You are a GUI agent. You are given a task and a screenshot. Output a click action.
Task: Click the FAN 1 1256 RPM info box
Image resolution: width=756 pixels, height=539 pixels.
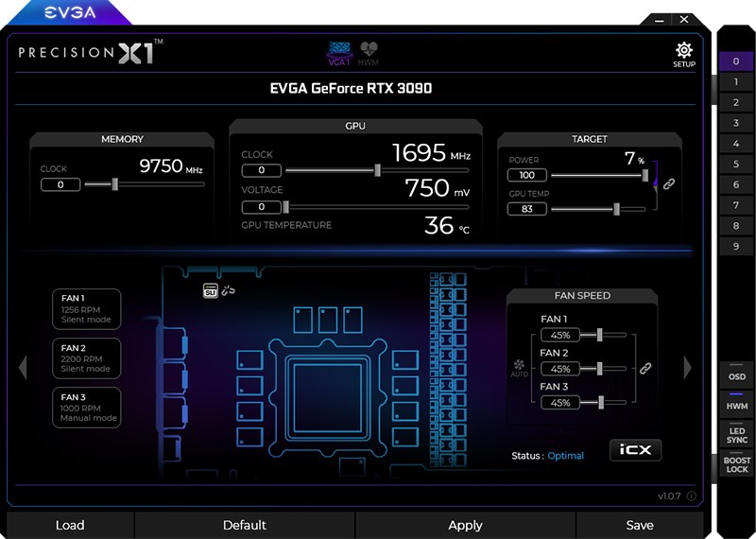[87, 309]
